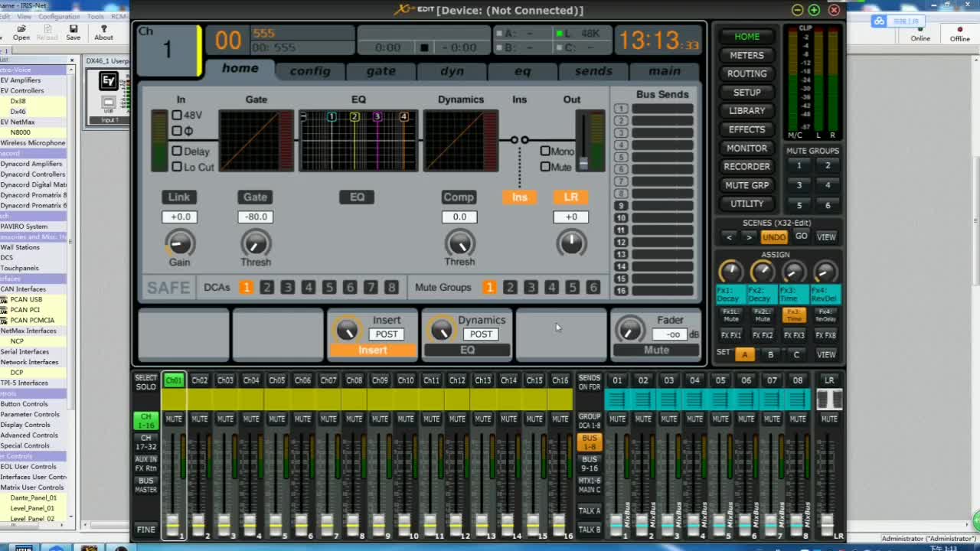Enable 48V phantom power checkbox

click(x=177, y=115)
